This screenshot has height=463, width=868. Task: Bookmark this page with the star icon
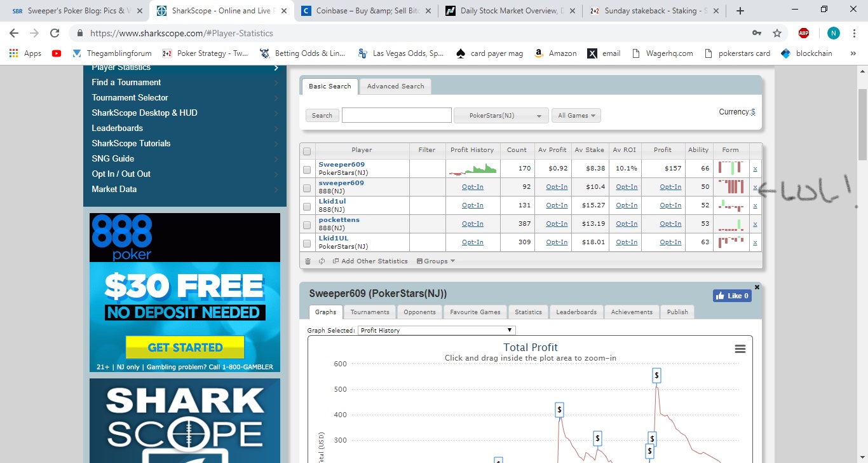pos(776,33)
